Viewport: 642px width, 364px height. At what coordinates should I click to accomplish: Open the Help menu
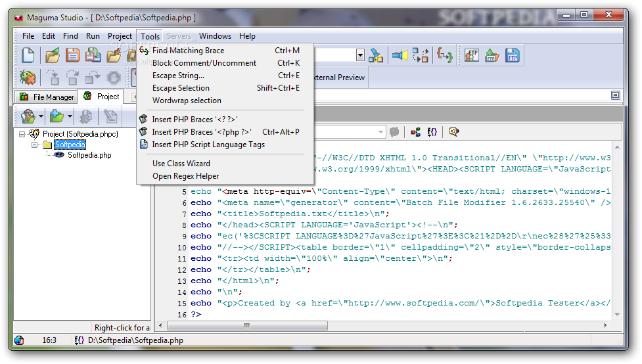247,36
